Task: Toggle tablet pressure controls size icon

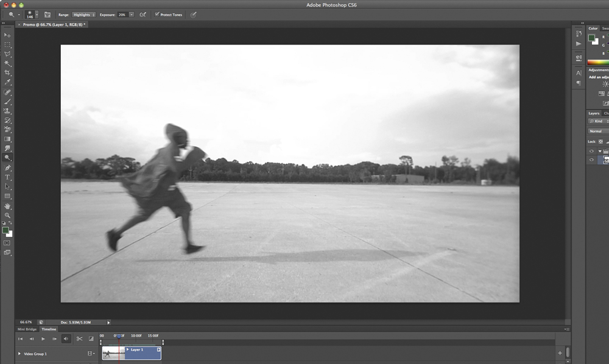Action: tap(193, 15)
